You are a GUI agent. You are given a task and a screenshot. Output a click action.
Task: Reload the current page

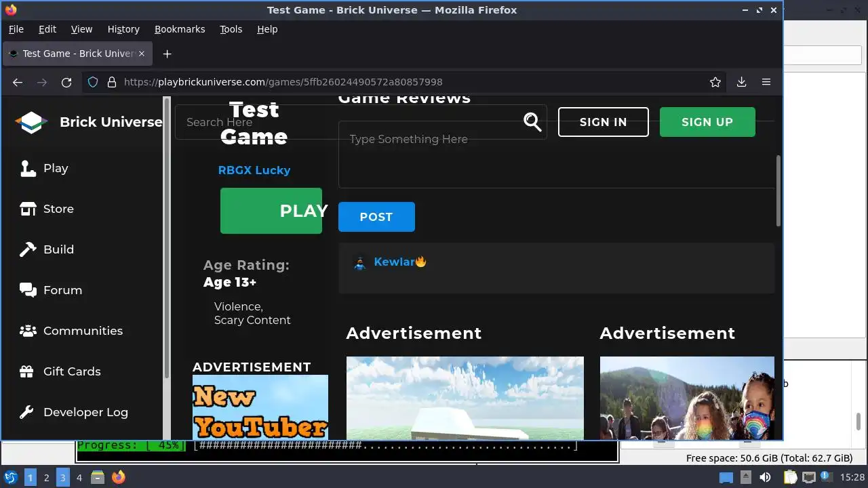click(66, 82)
